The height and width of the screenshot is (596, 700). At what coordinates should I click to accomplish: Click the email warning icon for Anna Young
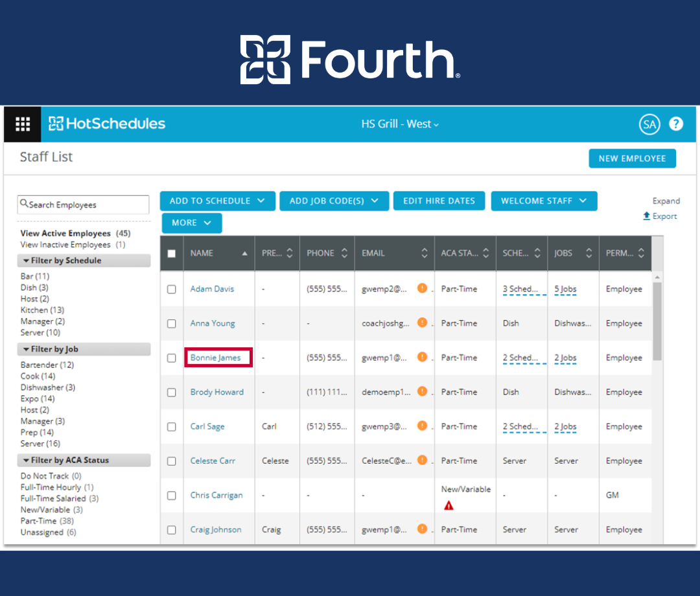click(x=422, y=323)
